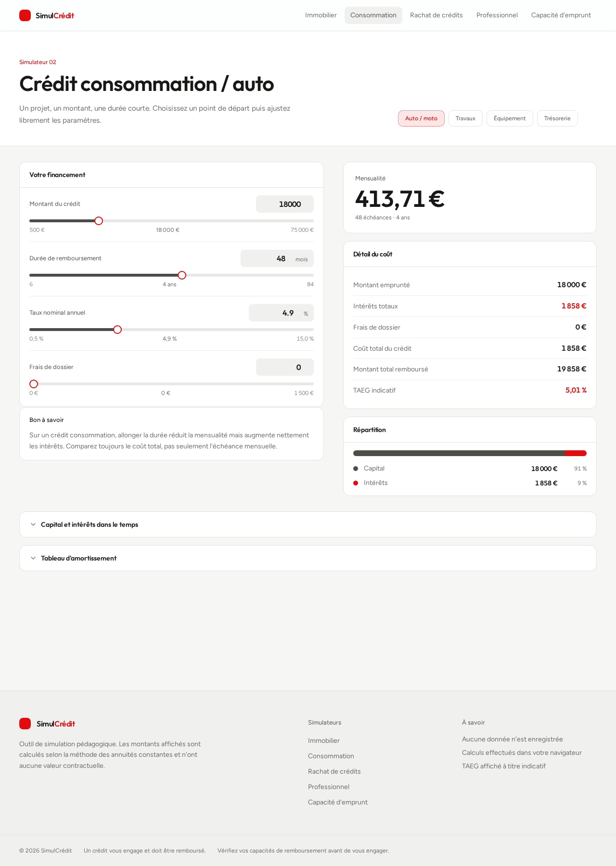The image size is (616, 866).
Task: Click the Montant du crédit input field
Action: pos(285,204)
